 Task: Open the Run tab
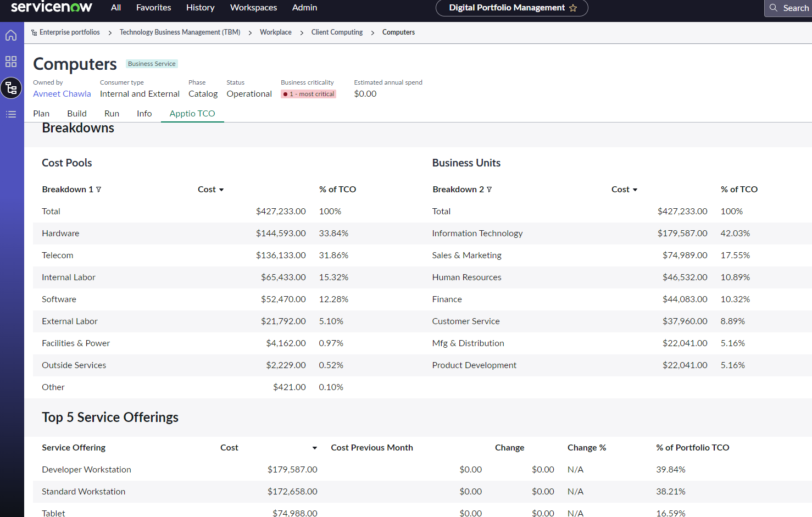click(x=112, y=114)
